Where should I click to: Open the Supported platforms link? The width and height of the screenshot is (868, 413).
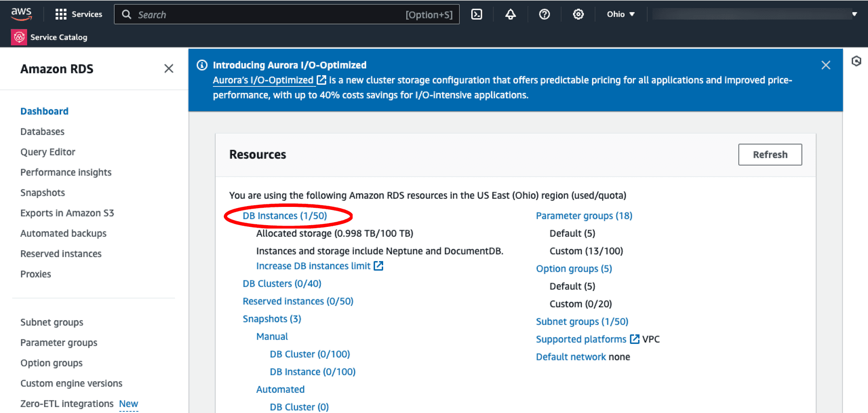[x=581, y=339]
